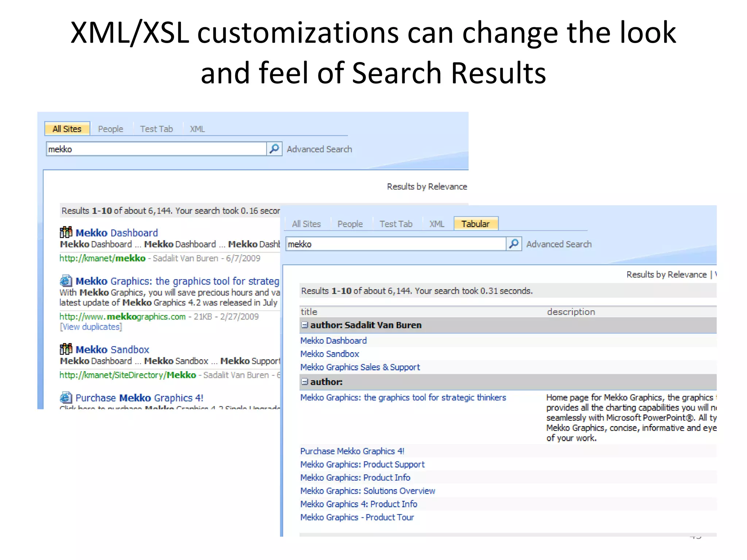Click Results by Relevance in the left window

point(427,187)
